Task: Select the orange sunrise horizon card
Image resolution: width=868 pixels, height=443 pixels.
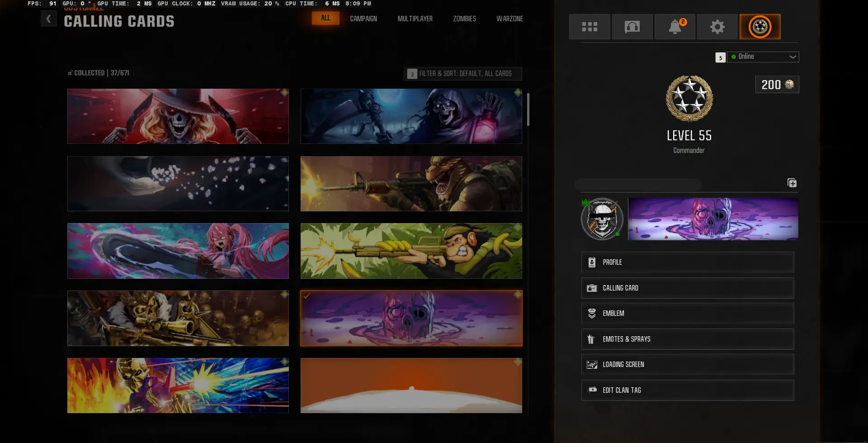Action: [411, 386]
